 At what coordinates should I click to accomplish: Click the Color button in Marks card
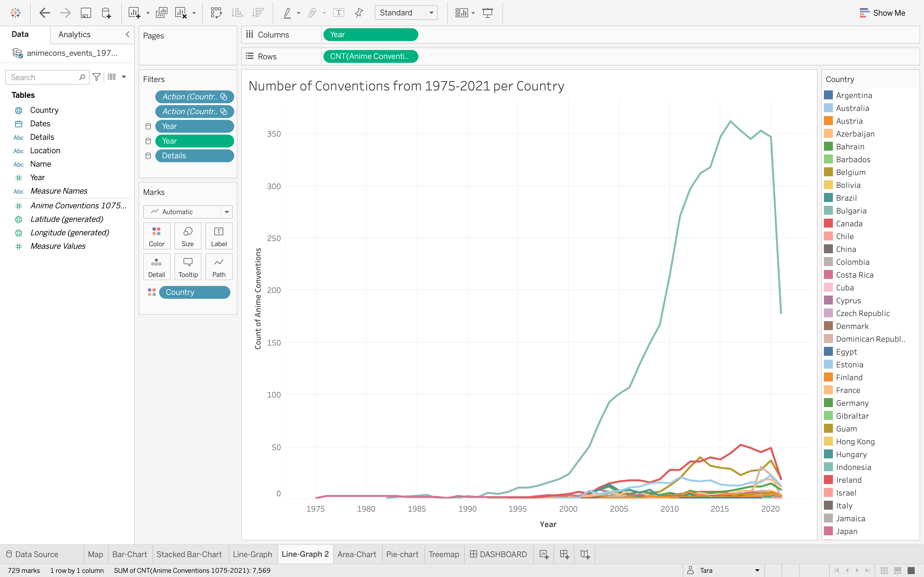coord(157,236)
